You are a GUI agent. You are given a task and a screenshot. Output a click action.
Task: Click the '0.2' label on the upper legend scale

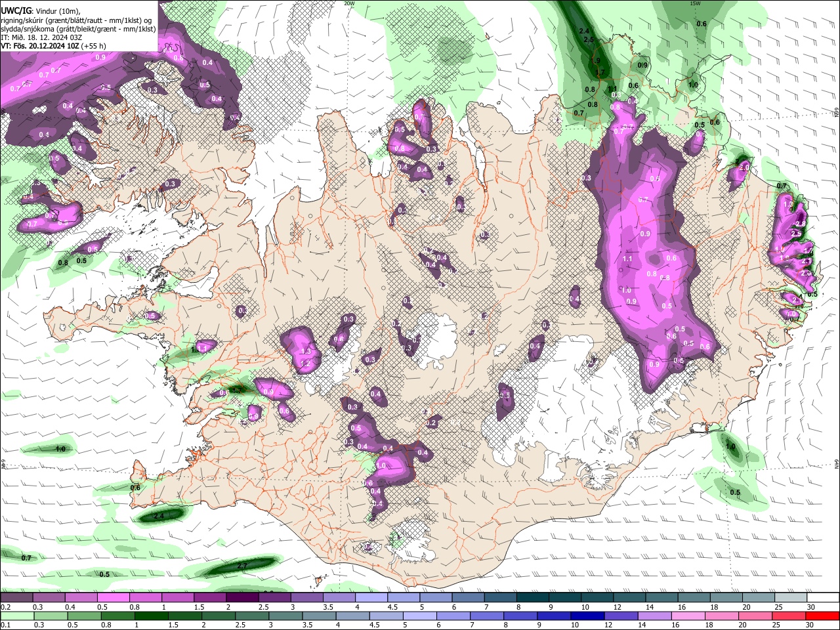[5, 607]
